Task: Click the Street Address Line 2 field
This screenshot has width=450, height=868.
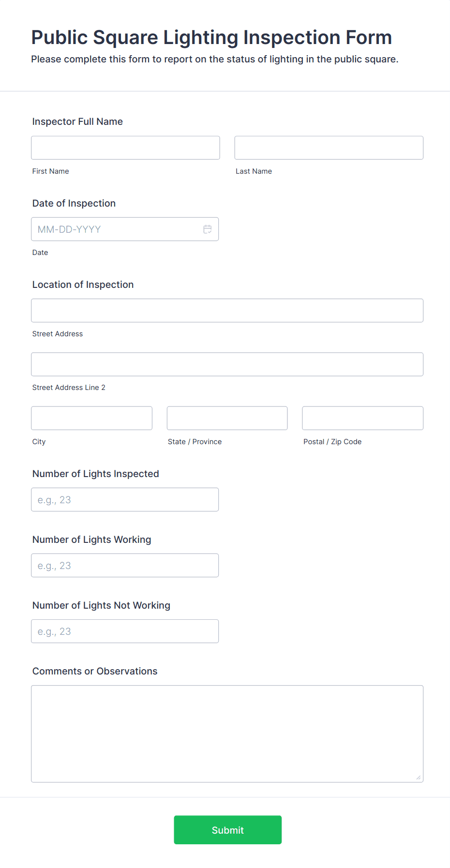Action: tap(227, 364)
